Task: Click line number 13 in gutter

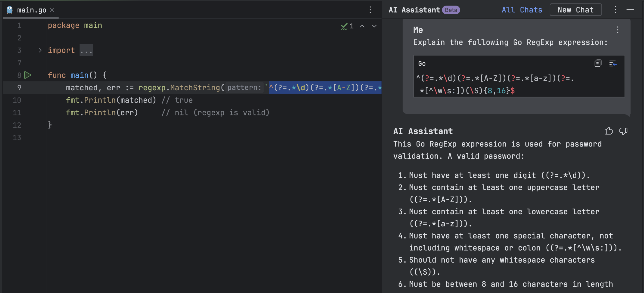Action: tap(17, 138)
